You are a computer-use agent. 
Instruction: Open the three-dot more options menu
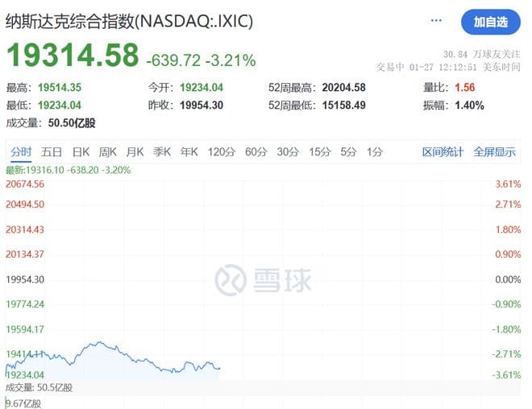pyautogui.click(x=437, y=21)
